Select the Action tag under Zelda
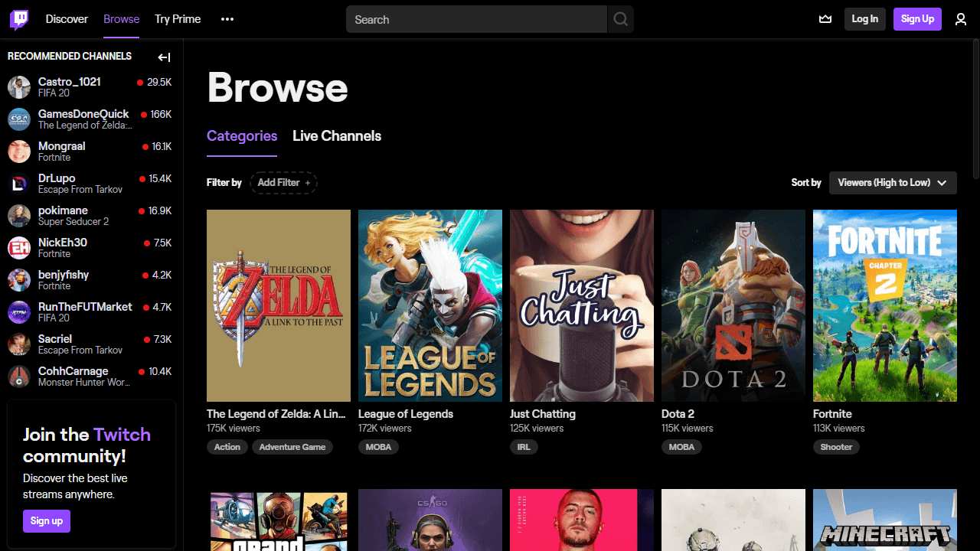Image resolution: width=980 pixels, height=551 pixels. tap(227, 447)
